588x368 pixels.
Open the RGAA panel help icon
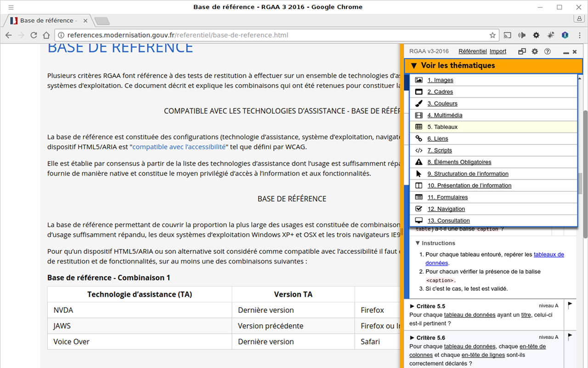point(547,52)
